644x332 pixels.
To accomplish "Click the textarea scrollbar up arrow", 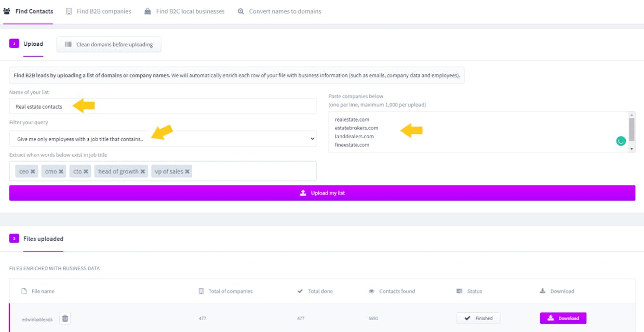I will (x=632, y=115).
